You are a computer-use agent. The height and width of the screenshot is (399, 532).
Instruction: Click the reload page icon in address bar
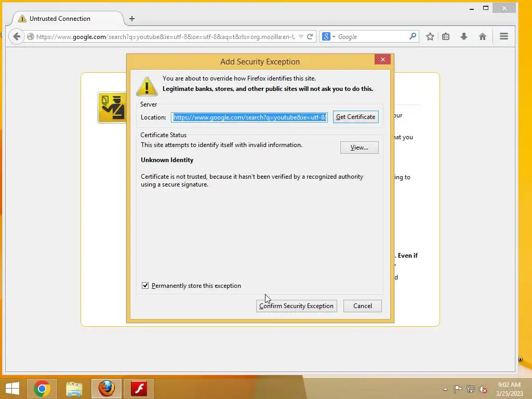tap(310, 37)
